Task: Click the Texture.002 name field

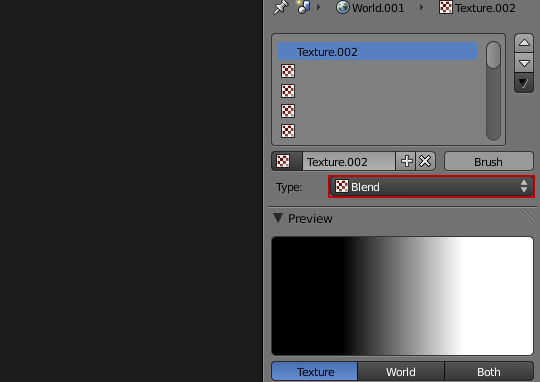Action: pyautogui.click(x=349, y=161)
